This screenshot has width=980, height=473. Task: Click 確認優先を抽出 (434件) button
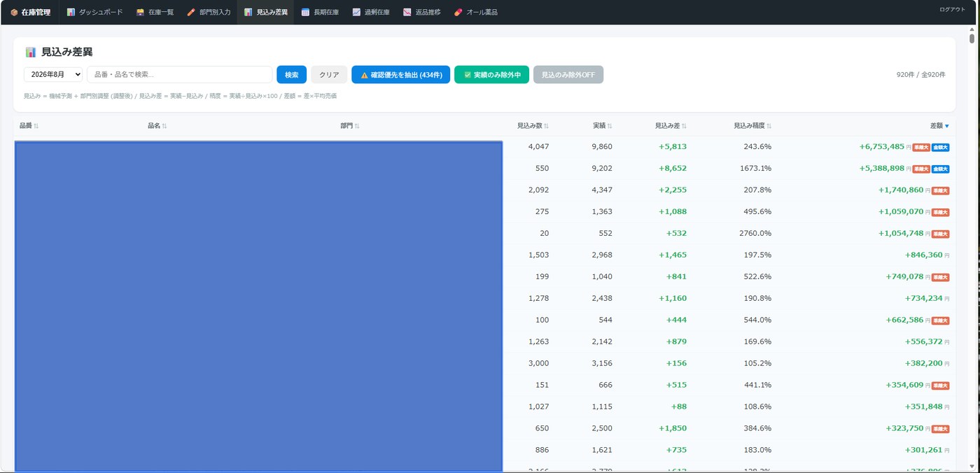point(400,75)
